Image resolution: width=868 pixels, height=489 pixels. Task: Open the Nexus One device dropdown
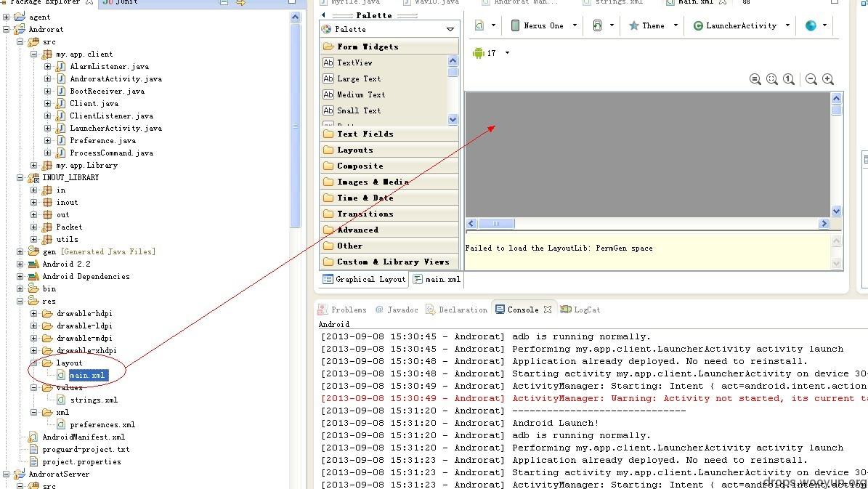544,25
